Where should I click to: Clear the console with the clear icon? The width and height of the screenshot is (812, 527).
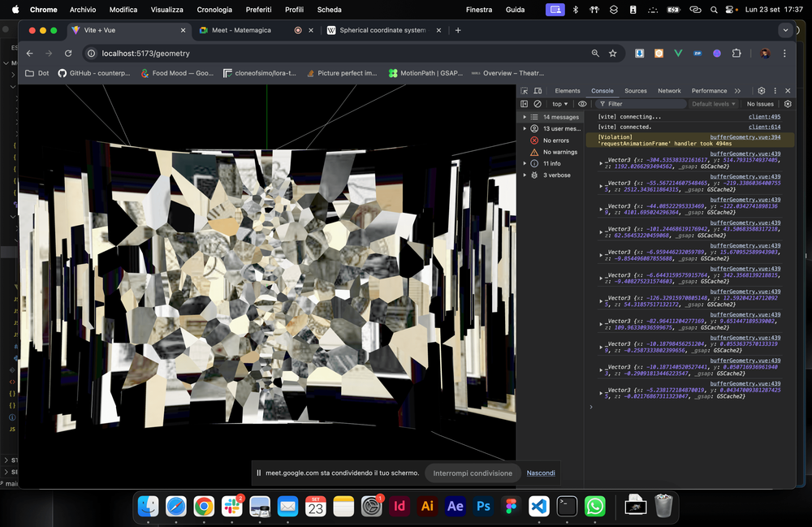click(x=537, y=104)
